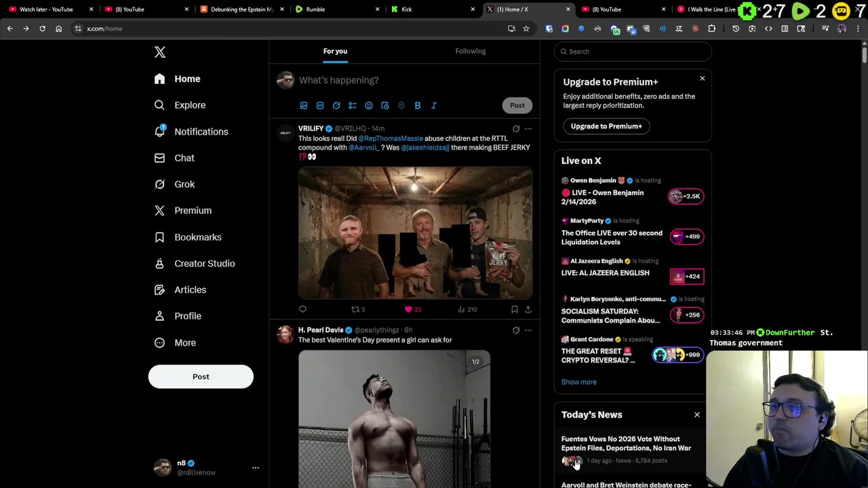View analytics of the VRILIFY post

[x=467, y=310]
